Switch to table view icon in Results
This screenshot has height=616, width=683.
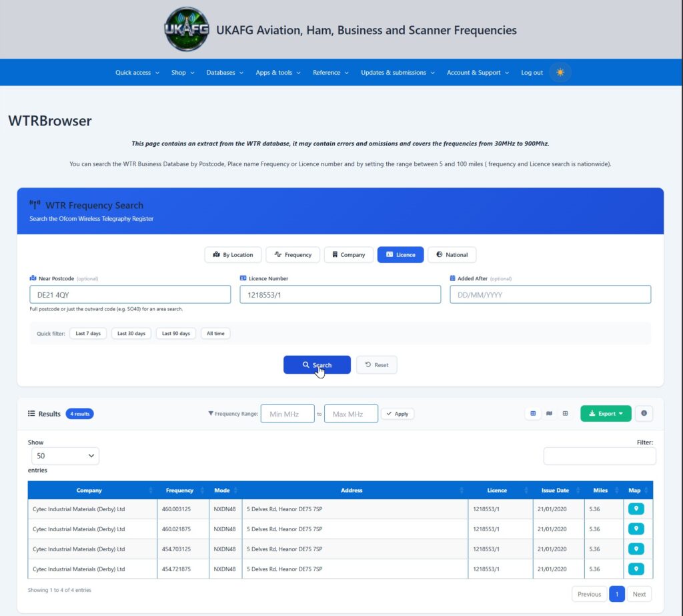point(533,413)
